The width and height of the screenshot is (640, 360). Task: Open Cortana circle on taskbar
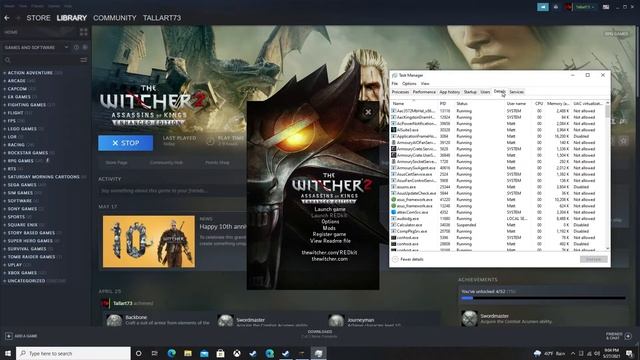tap(138, 353)
